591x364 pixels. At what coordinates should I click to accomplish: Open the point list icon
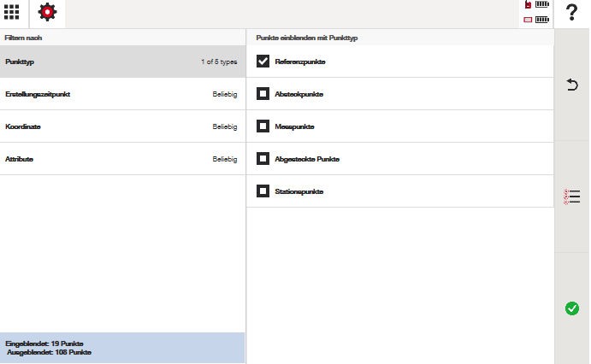[571, 197]
